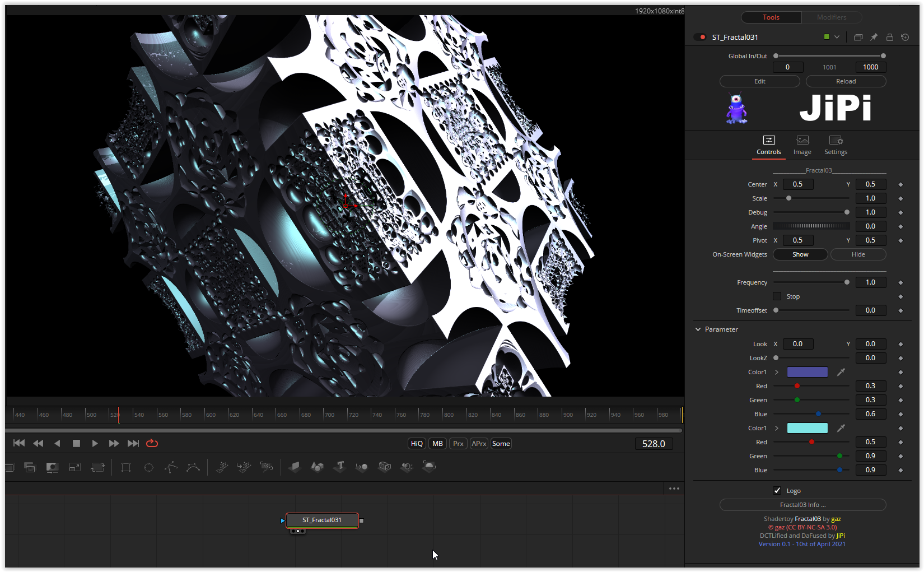The width and height of the screenshot is (924, 572).
Task: Add a Spot Light tool
Action: pyautogui.click(x=407, y=467)
